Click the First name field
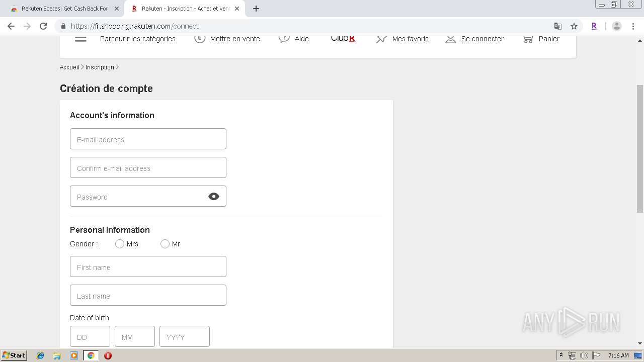 [x=148, y=266]
